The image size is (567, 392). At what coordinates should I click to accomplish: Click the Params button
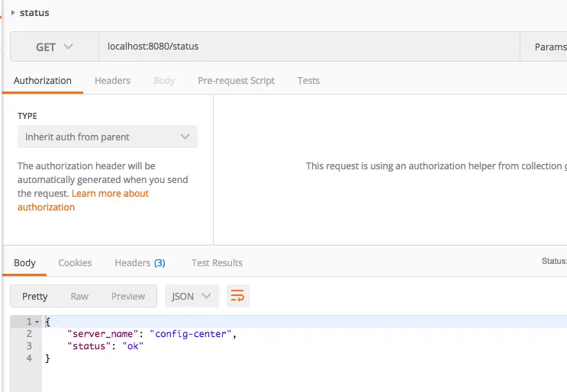549,47
